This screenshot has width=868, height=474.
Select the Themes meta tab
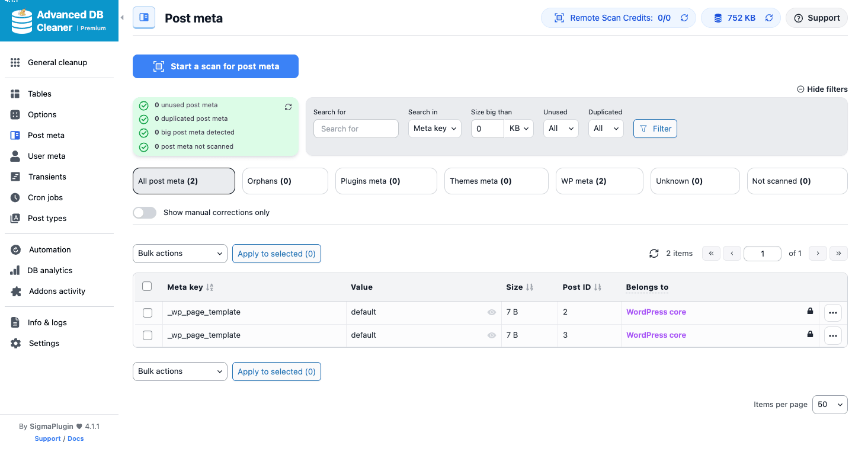click(x=497, y=181)
